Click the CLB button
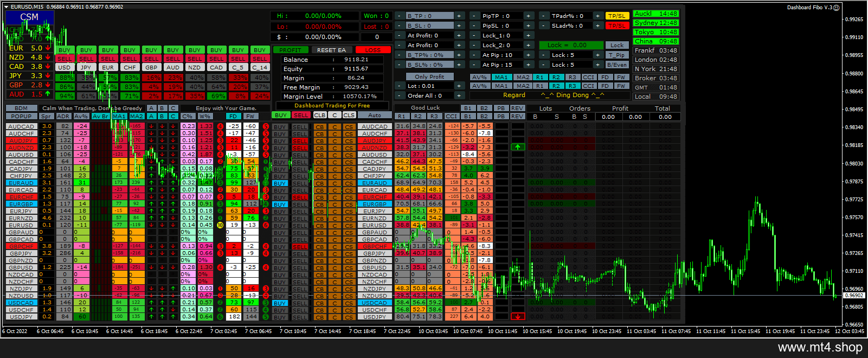 [320, 115]
